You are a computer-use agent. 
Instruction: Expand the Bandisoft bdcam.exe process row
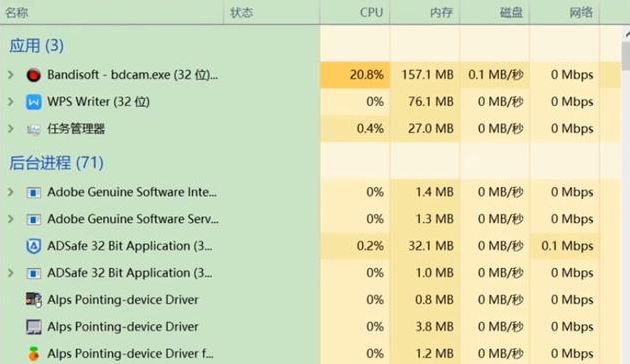[11, 75]
